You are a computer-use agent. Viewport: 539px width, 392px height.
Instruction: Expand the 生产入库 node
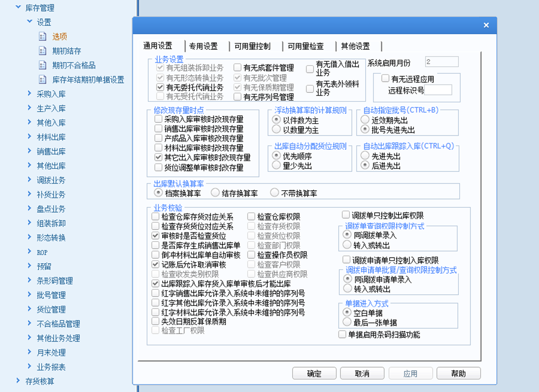pyautogui.click(x=29, y=107)
